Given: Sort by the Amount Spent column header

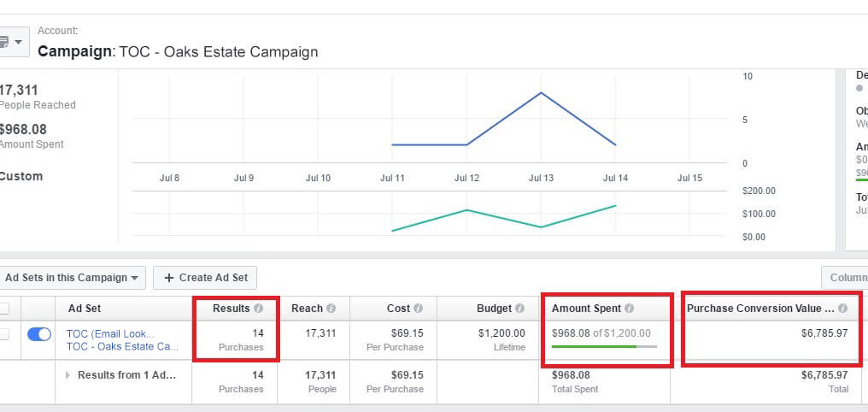Looking at the screenshot, I should tap(586, 309).
